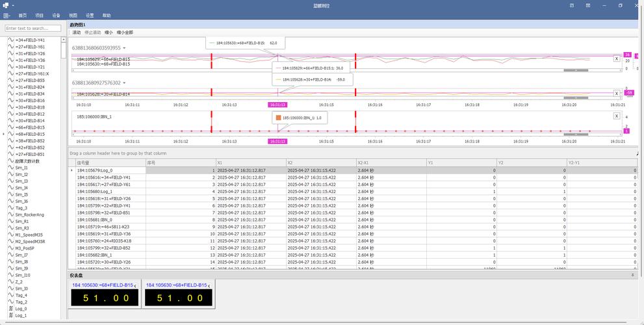Click waveform icon for =31+FIELD-Y36

[11, 60]
